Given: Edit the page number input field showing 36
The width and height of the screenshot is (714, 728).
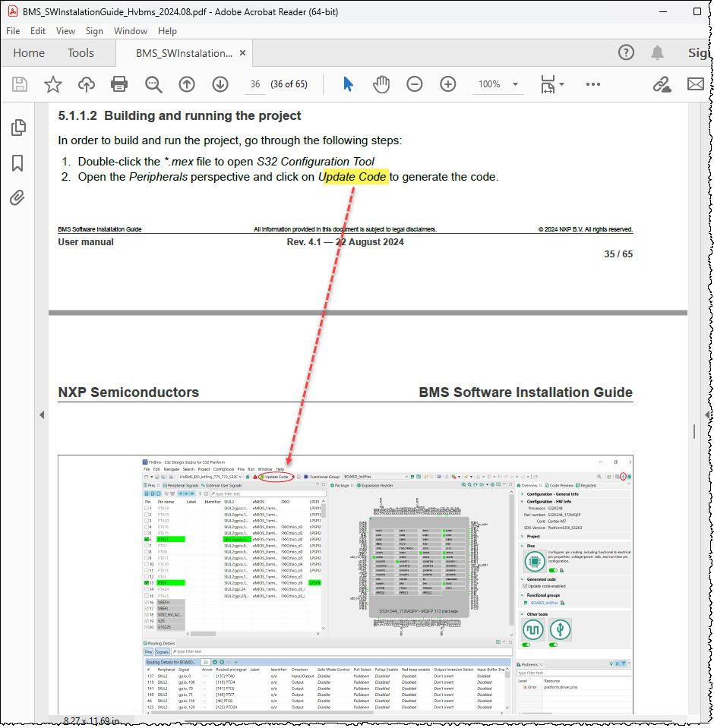Looking at the screenshot, I should coord(256,84).
